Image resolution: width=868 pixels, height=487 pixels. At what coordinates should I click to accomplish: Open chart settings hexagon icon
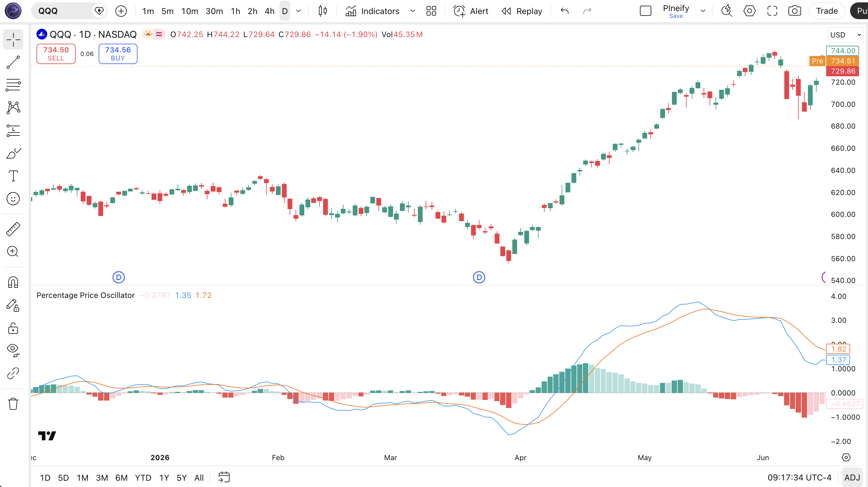point(749,11)
